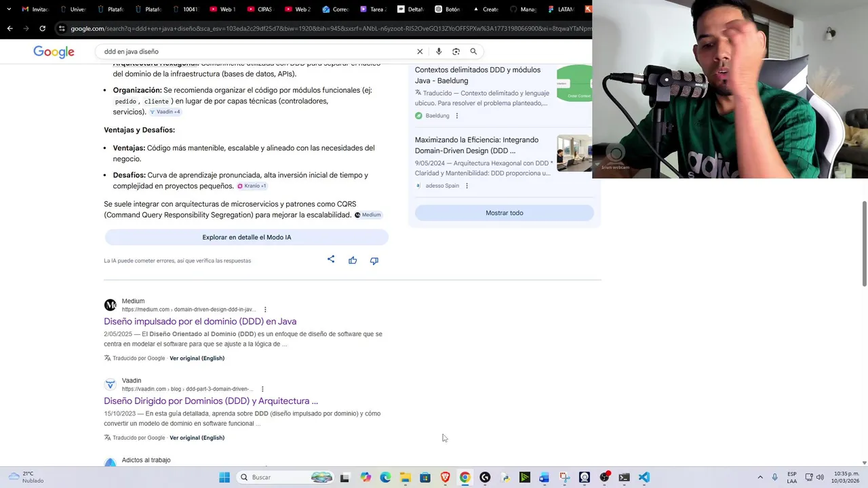
Task: Start voice search with the microphone icon
Action: tap(439, 52)
